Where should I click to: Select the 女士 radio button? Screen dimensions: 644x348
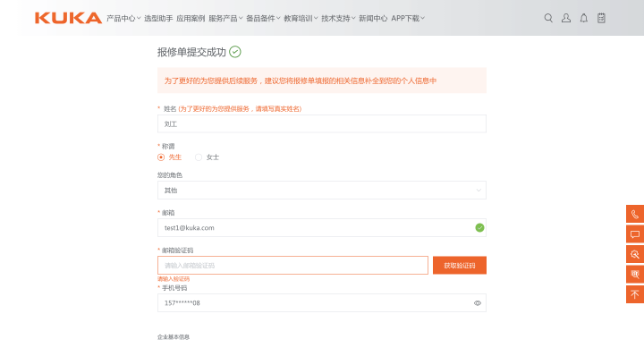pos(199,157)
